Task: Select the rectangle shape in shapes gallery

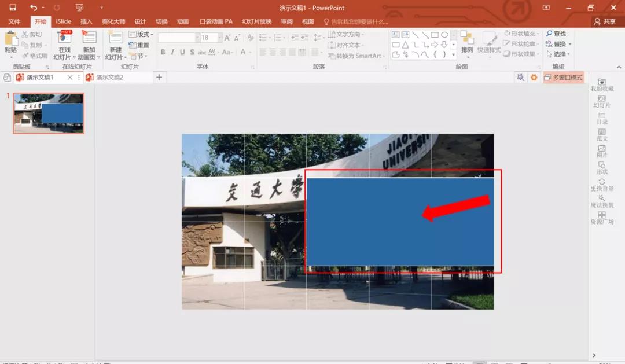Action: coord(435,35)
